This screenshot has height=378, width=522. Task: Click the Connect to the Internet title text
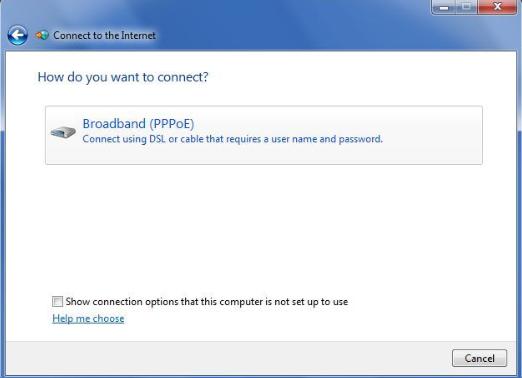pos(104,35)
